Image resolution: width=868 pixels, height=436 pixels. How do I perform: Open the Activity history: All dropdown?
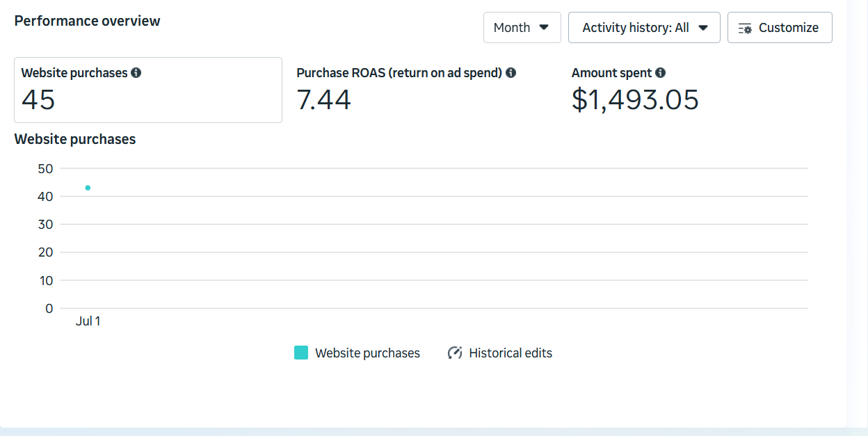(643, 28)
